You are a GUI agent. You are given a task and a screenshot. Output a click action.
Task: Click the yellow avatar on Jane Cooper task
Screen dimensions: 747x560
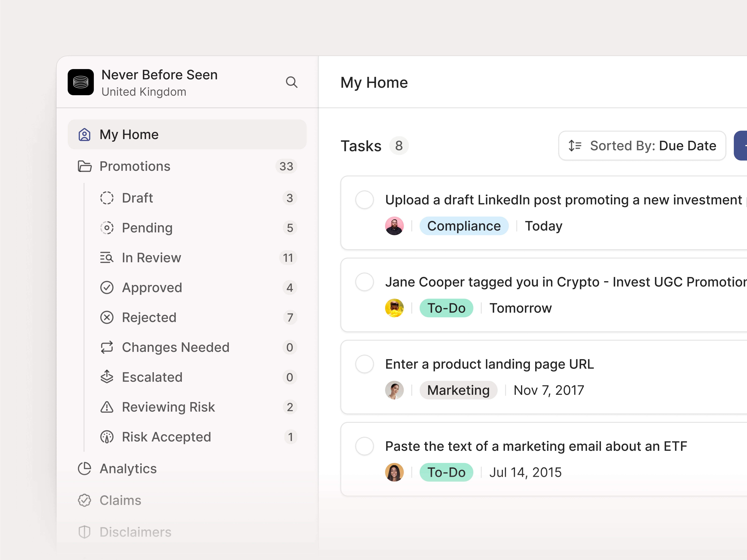click(x=394, y=308)
